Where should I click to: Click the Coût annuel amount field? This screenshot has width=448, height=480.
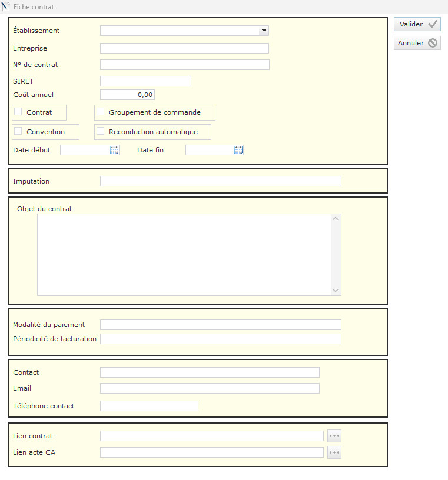127,95
